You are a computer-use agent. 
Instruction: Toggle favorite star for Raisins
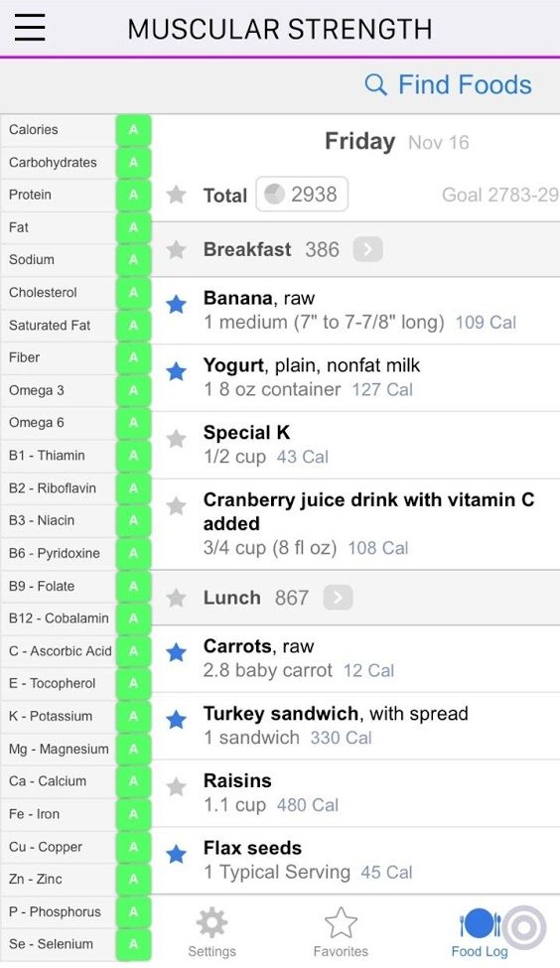point(177,786)
